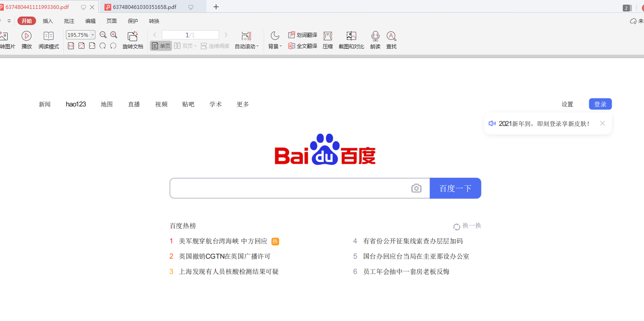
Task: Set the actual size 1:1 view
Action: 71,46
